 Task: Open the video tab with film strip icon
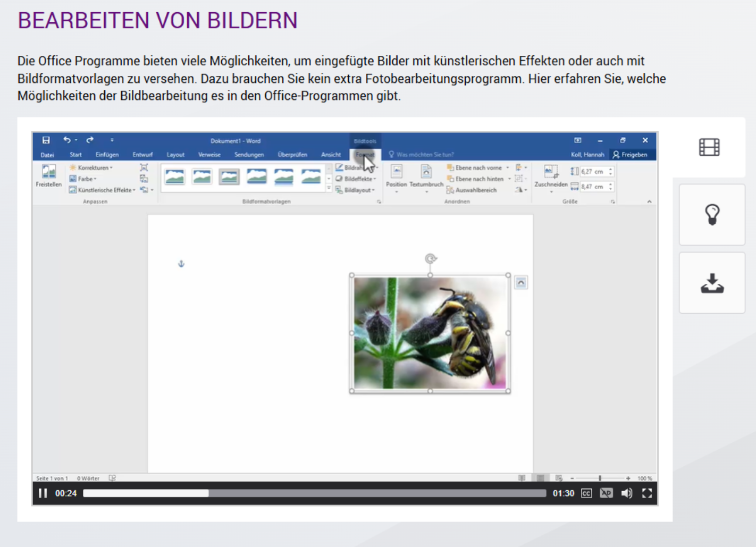coord(709,147)
